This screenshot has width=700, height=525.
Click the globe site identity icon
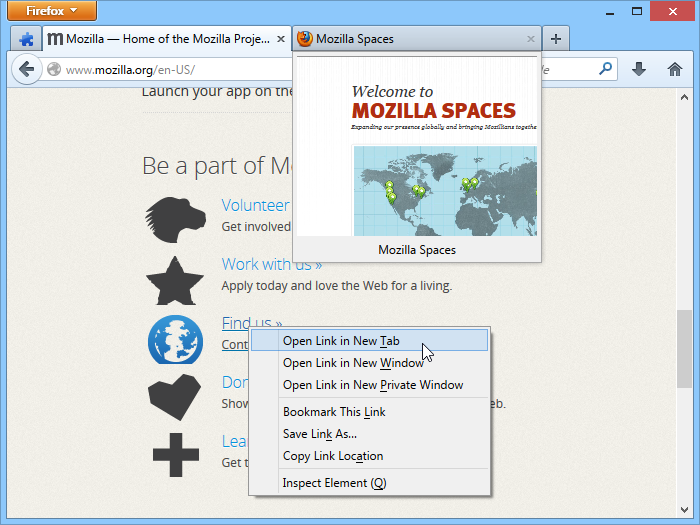click(54, 69)
